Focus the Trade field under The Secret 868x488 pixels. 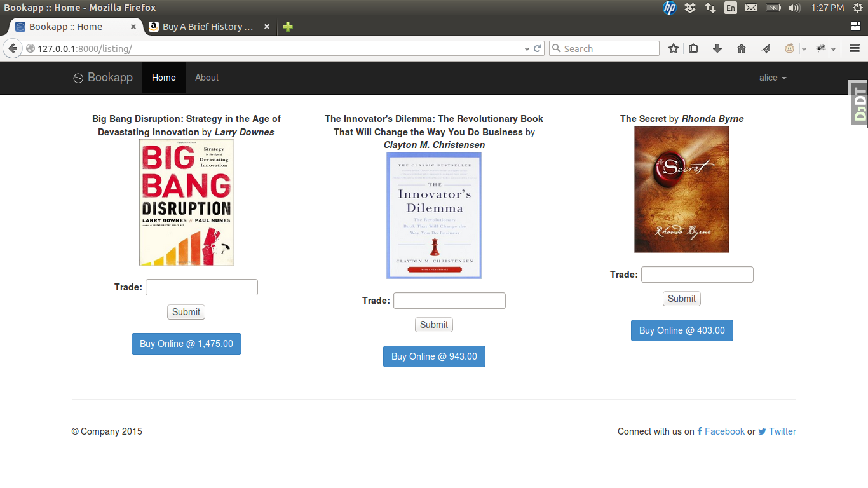pyautogui.click(x=697, y=274)
